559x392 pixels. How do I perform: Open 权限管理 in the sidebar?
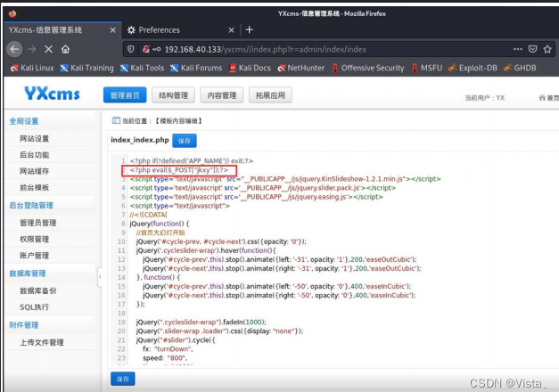tap(34, 239)
